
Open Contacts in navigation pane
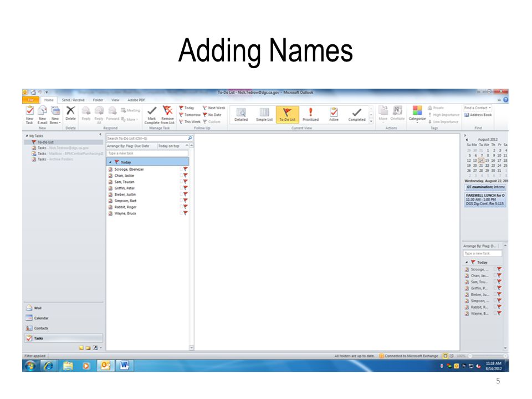(63, 328)
